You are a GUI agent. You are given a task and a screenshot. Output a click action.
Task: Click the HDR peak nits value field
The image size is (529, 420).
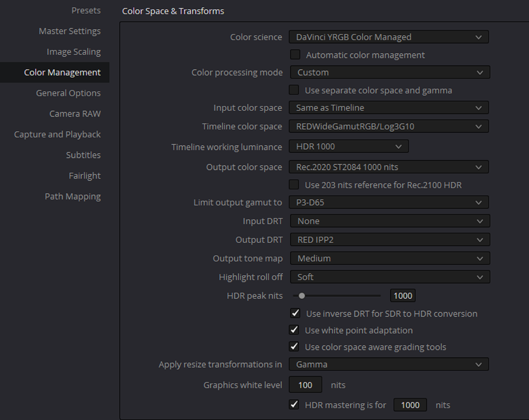point(403,296)
